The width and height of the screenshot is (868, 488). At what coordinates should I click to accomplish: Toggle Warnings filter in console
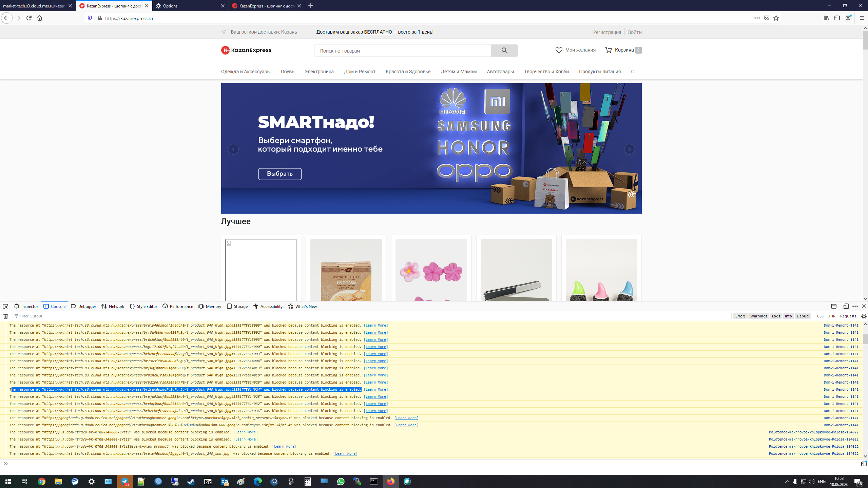758,316
